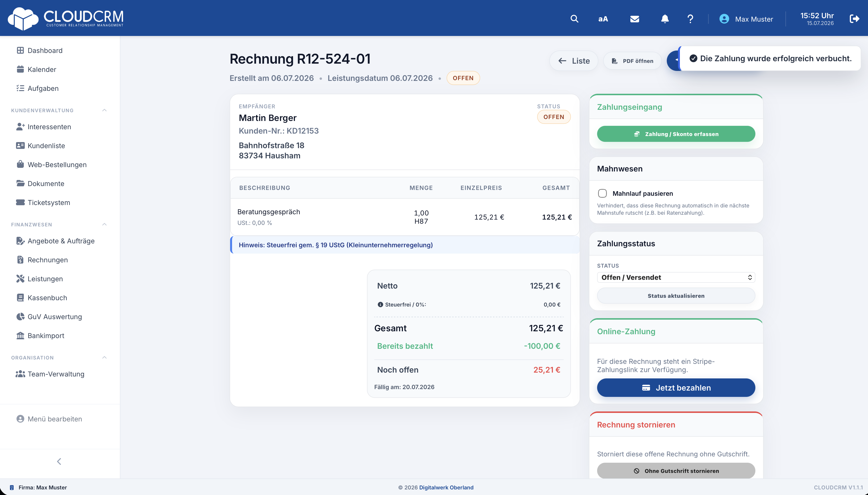This screenshot has width=868, height=495.
Task: Click success toast check icon
Action: click(x=693, y=59)
